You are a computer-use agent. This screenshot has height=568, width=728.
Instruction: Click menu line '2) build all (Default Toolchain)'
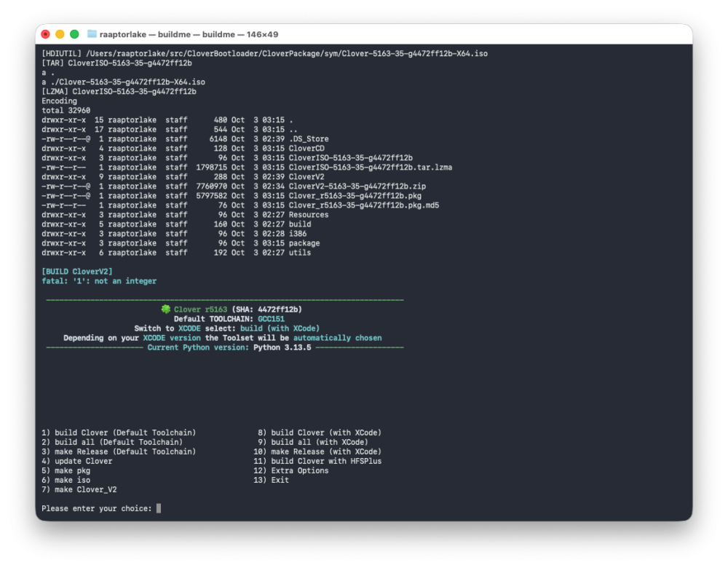(112, 442)
